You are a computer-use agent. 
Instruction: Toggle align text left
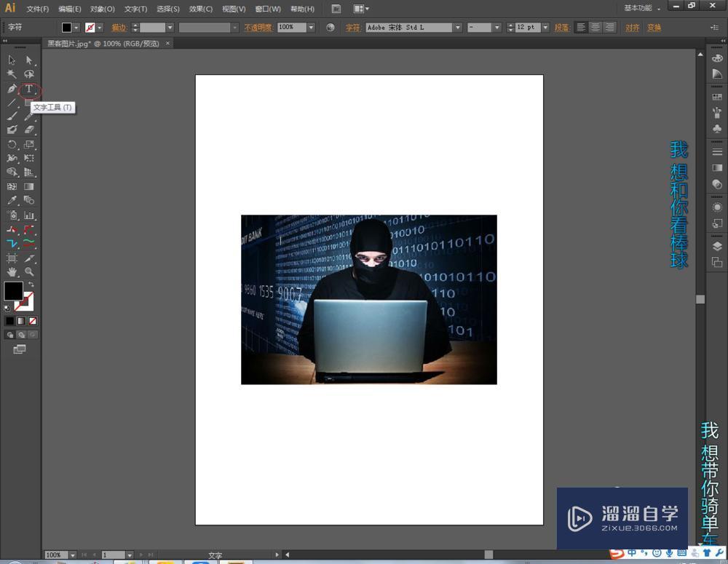(x=580, y=28)
